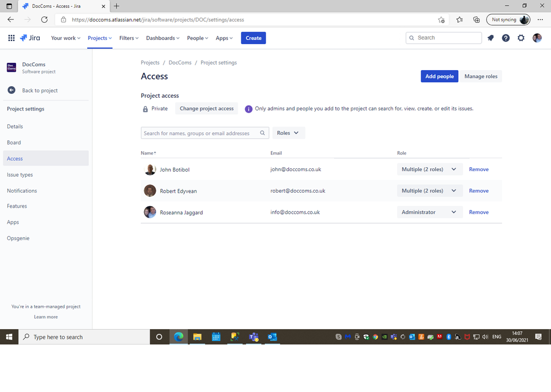Open the notifications megaphone icon
The image size is (551, 392).
tap(491, 38)
